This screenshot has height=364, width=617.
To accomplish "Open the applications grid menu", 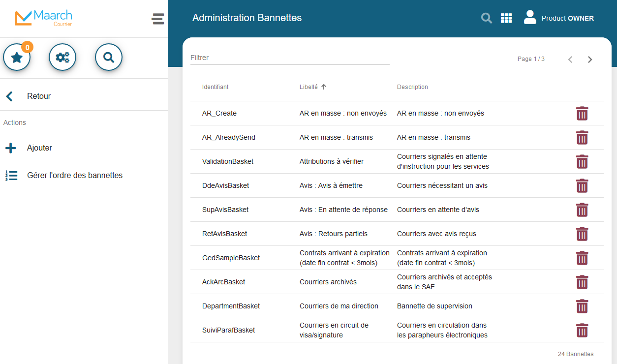I will 506,18.
